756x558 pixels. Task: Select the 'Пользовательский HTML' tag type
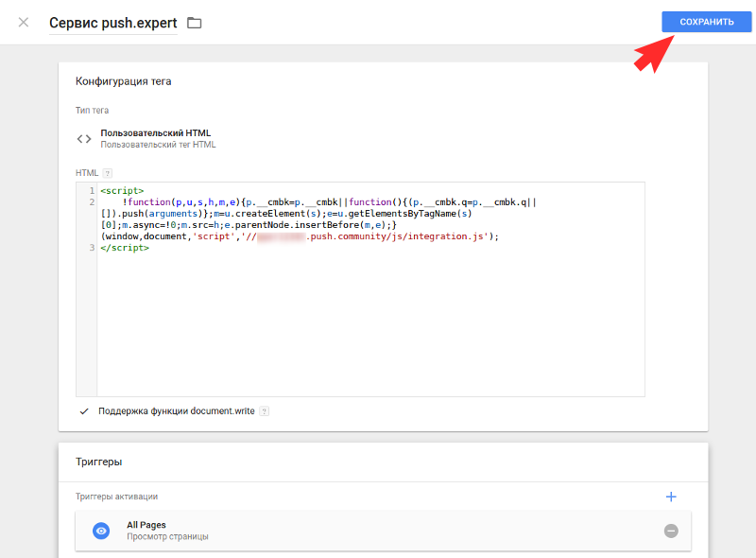pos(155,132)
